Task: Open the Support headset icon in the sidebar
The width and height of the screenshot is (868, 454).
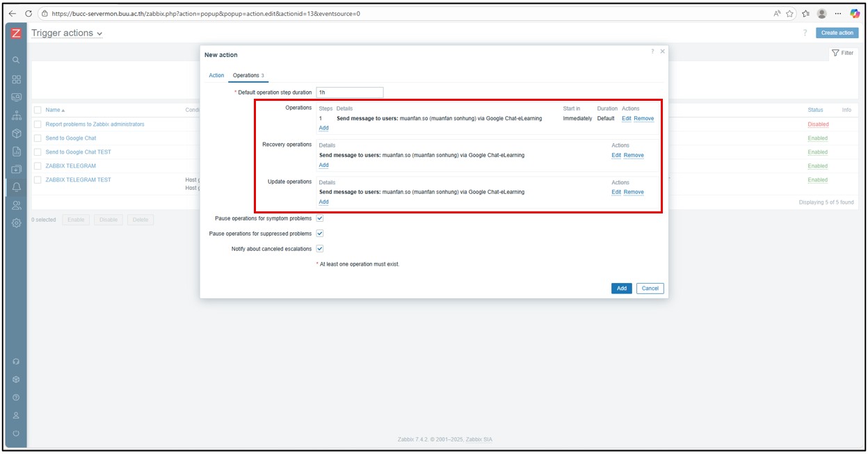Action: pyautogui.click(x=17, y=362)
